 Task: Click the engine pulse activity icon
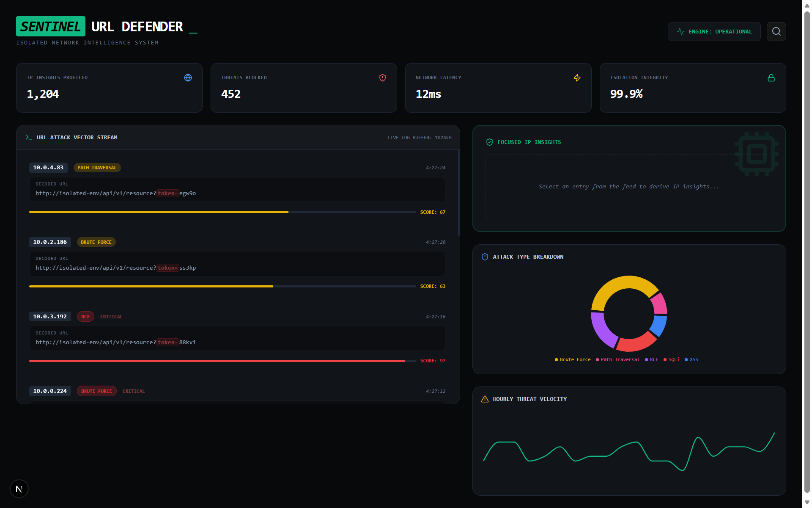click(x=680, y=31)
